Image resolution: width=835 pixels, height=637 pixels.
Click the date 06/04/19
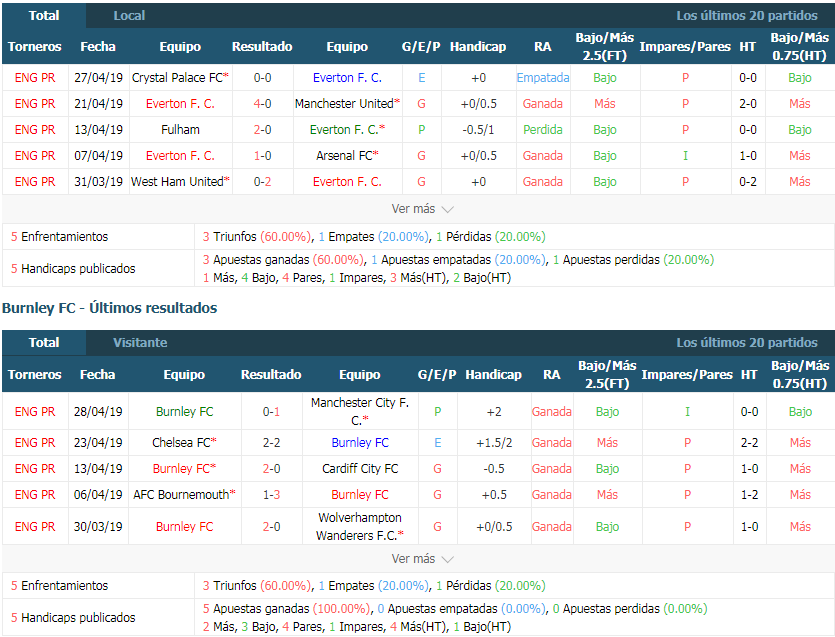(x=98, y=495)
